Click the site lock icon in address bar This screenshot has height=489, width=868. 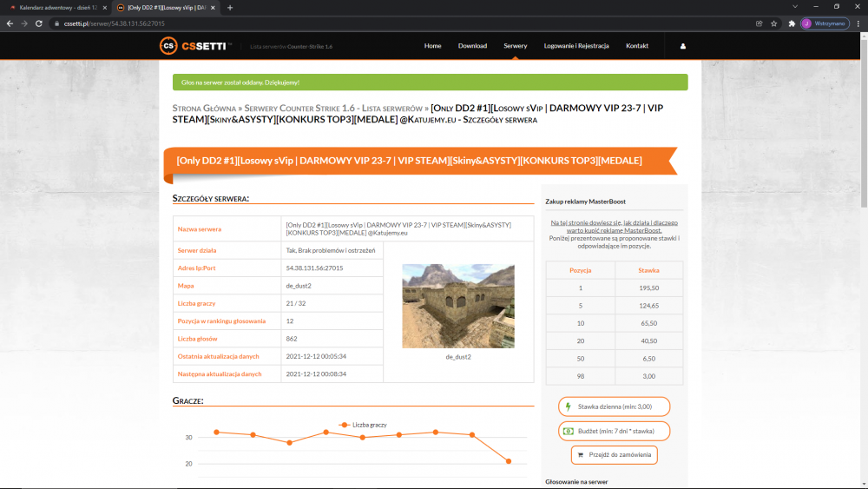[56, 23]
